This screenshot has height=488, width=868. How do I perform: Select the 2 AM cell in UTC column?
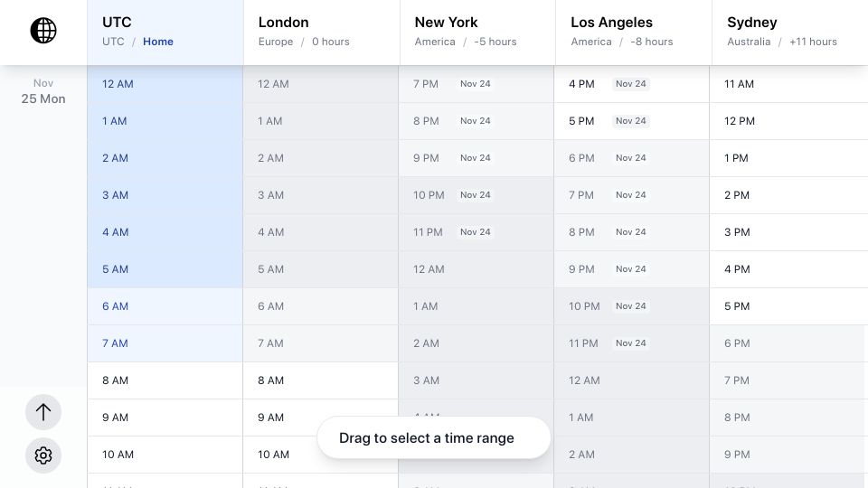(x=165, y=158)
